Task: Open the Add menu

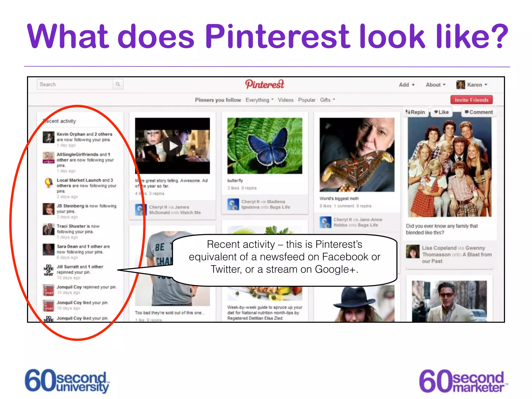Action: coord(407,85)
